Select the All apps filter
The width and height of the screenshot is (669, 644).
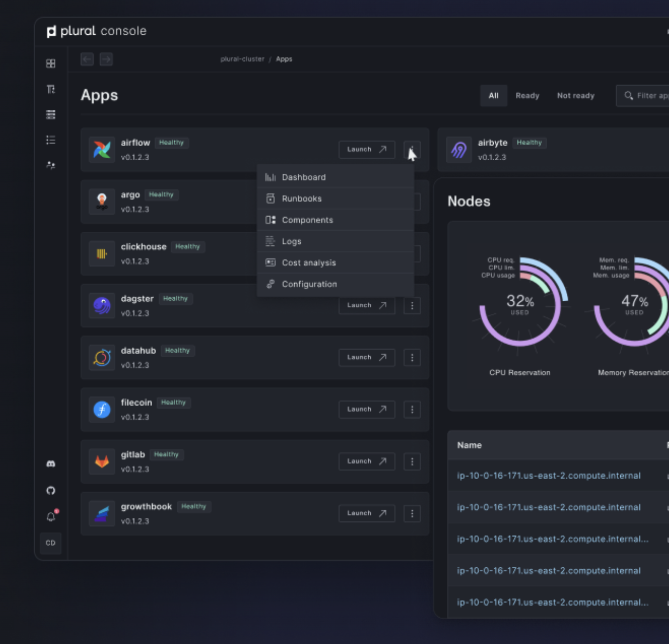pyautogui.click(x=493, y=95)
